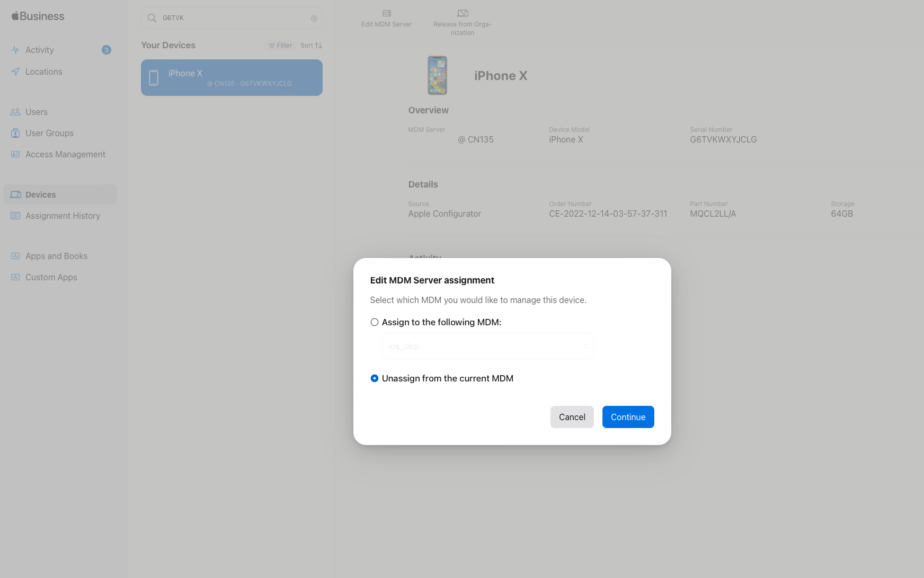Click the '@ CN135' MDM Server value
924x578 pixels.
point(476,139)
